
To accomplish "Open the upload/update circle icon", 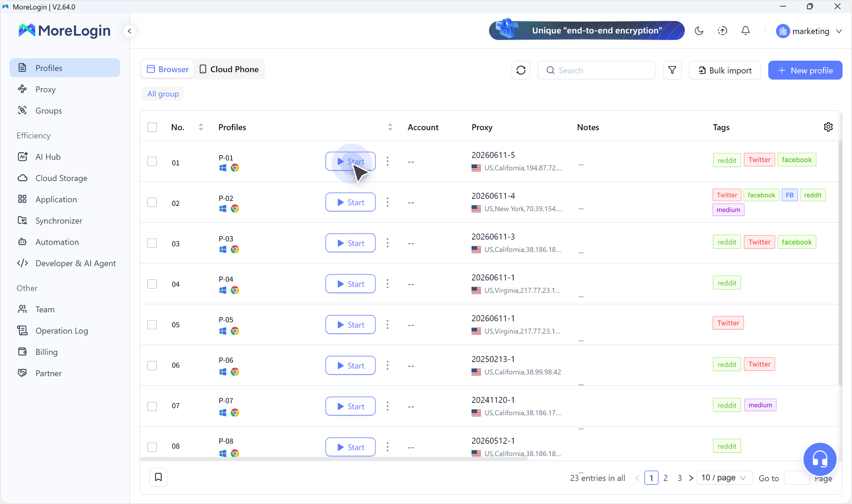I will pos(722,31).
